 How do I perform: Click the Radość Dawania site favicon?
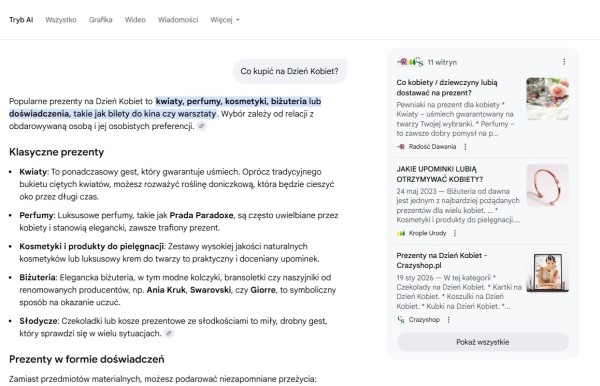click(401, 147)
